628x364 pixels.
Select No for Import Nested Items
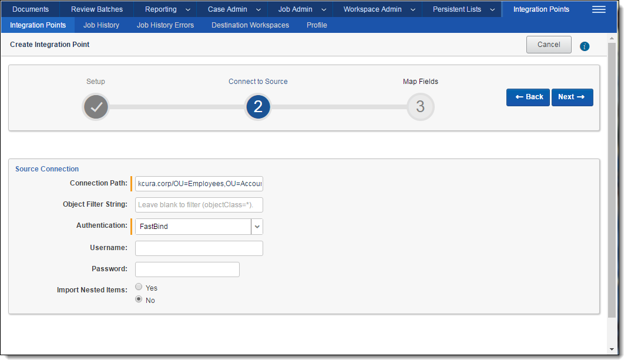point(139,299)
